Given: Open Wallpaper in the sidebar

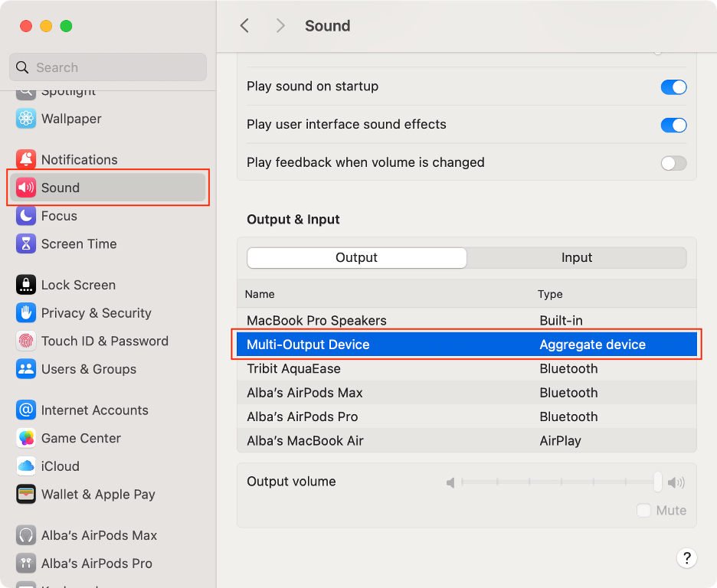Looking at the screenshot, I should [71, 119].
